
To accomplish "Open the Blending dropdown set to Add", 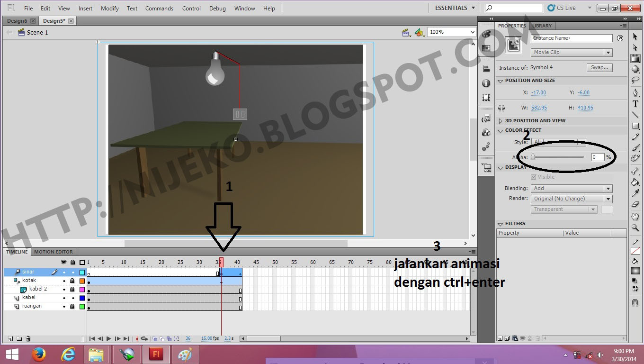I will [x=571, y=188].
